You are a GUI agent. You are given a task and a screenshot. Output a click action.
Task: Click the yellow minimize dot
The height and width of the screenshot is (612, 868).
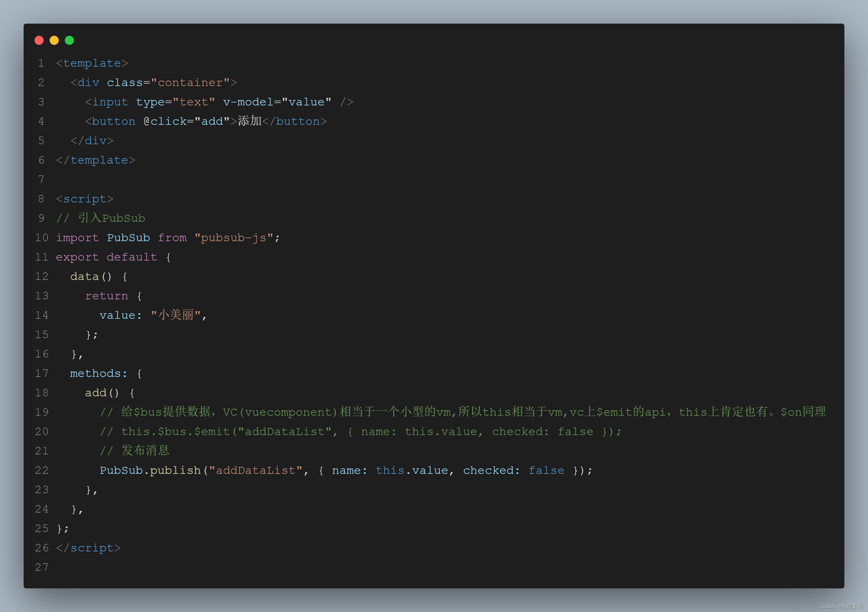(54, 41)
